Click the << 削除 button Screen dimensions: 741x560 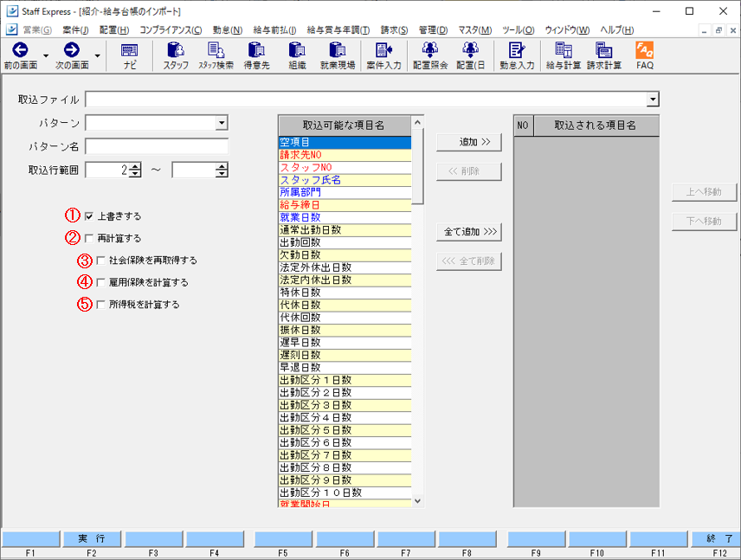click(468, 171)
